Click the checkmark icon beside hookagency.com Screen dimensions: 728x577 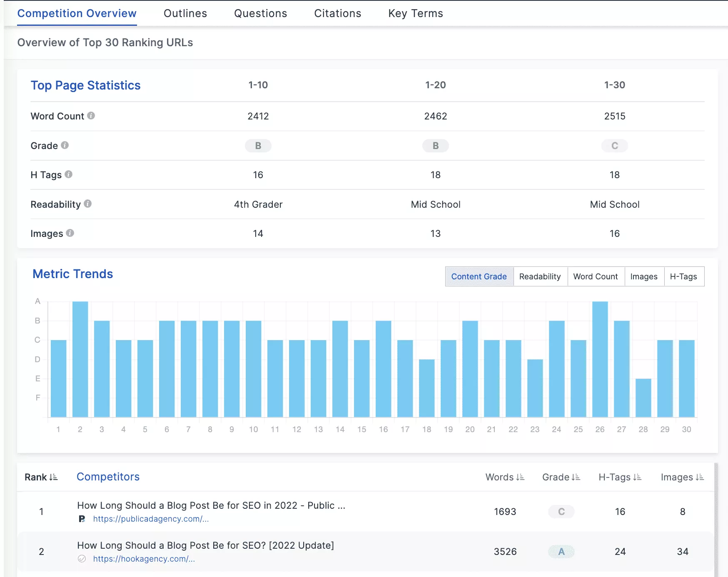(x=83, y=559)
